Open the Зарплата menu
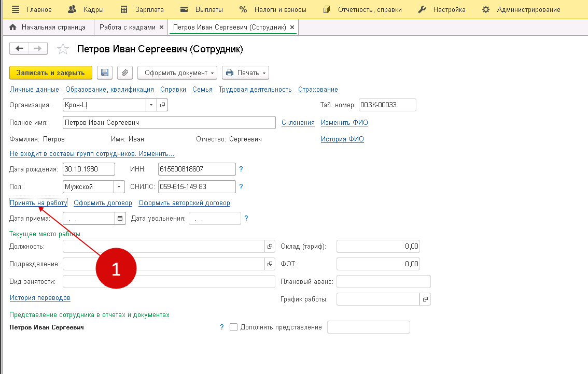 coord(142,9)
